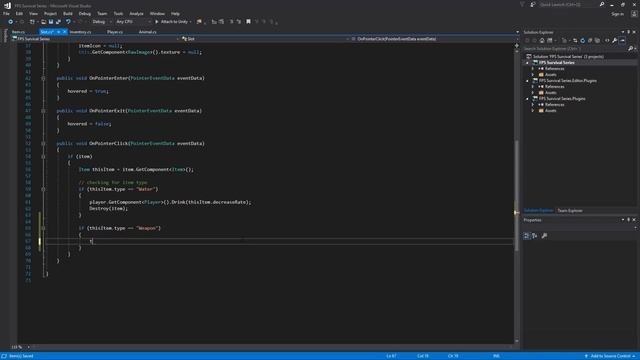Expand References under FPS Survival Series
The image size is (640, 360).
[x=533, y=69]
